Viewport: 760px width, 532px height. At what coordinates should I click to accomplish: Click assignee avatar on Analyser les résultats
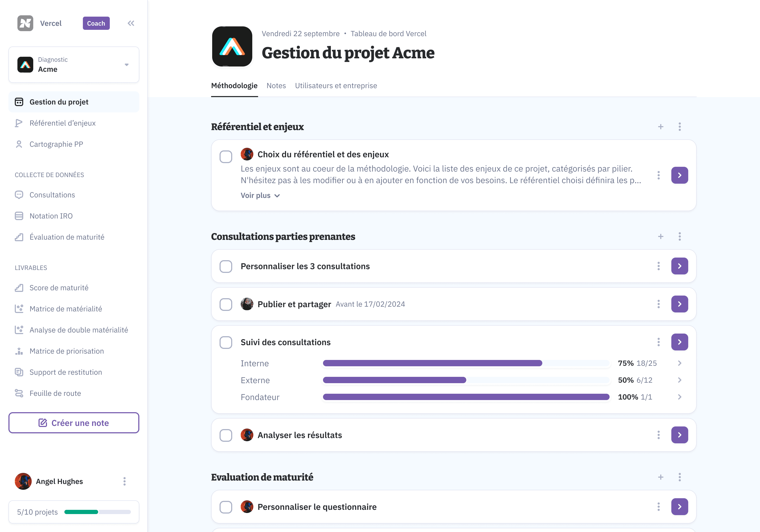coord(247,435)
